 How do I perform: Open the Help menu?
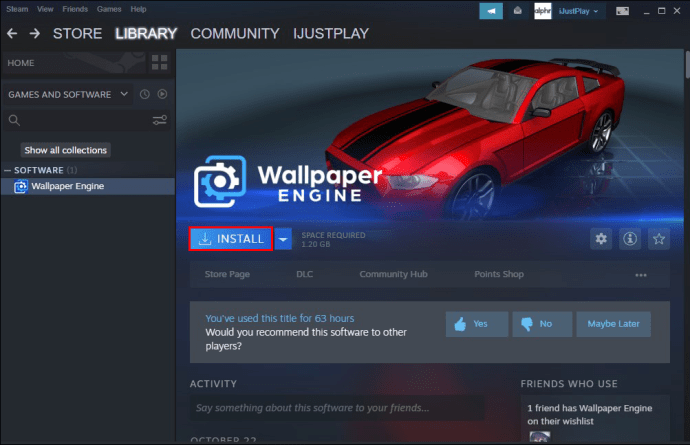pyautogui.click(x=138, y=9)
